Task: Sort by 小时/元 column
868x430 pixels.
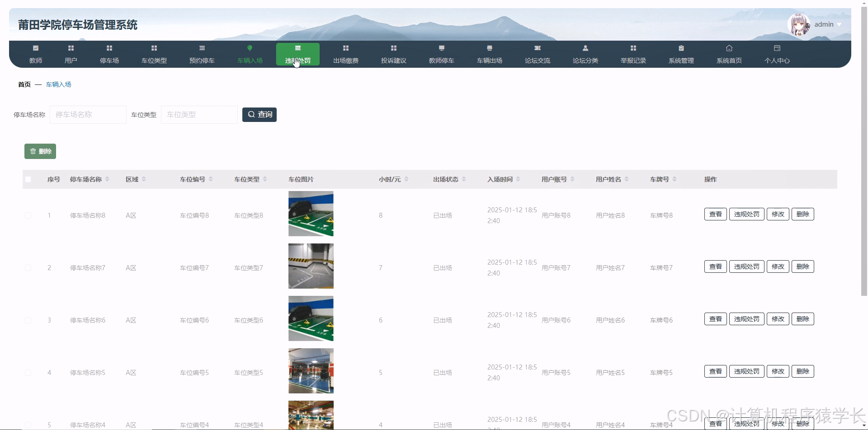Action: [x=406, y=179]
